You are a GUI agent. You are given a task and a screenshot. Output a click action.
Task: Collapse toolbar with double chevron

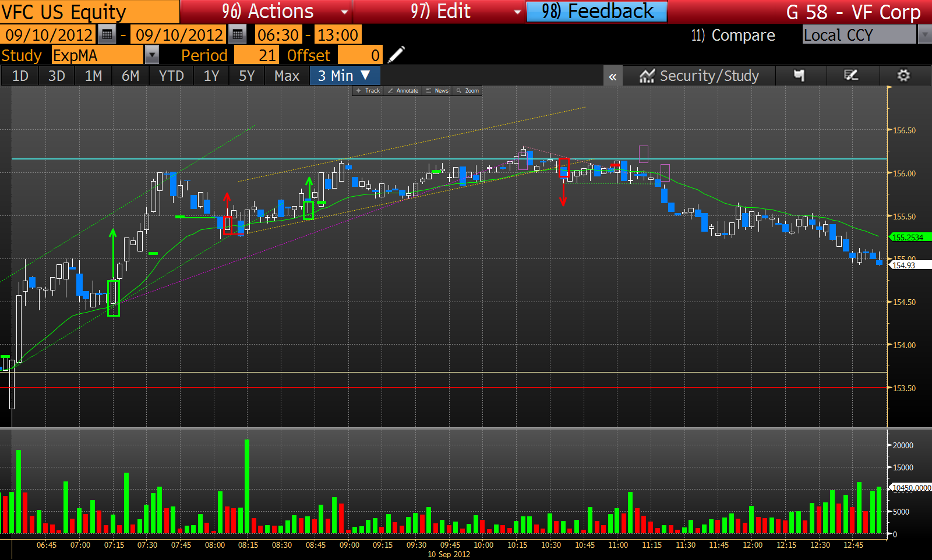613,76
